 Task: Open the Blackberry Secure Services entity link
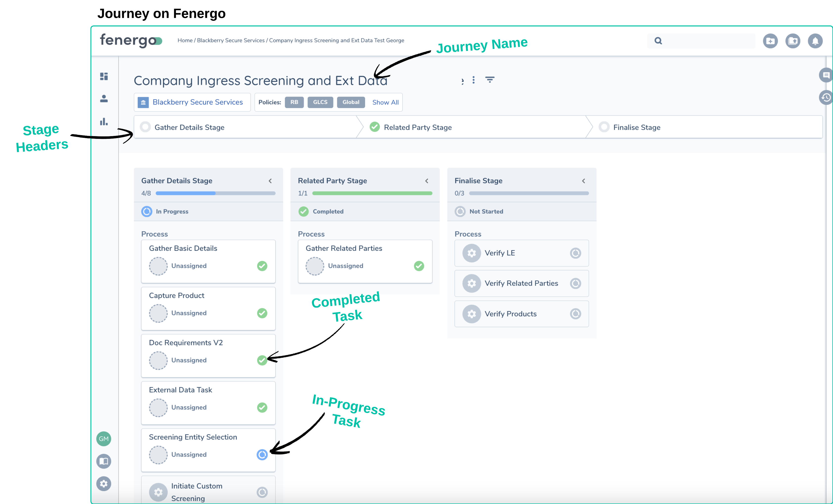[x=197, y=102]
